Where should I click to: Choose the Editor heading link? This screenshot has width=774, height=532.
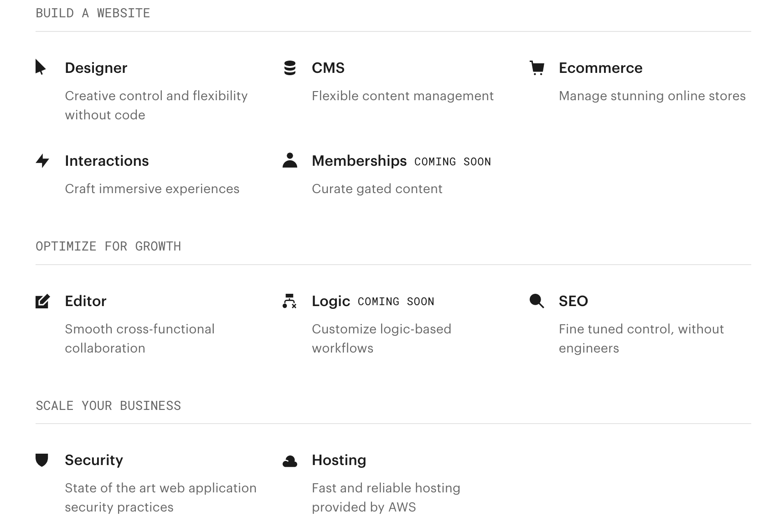(x=86, y=301)
